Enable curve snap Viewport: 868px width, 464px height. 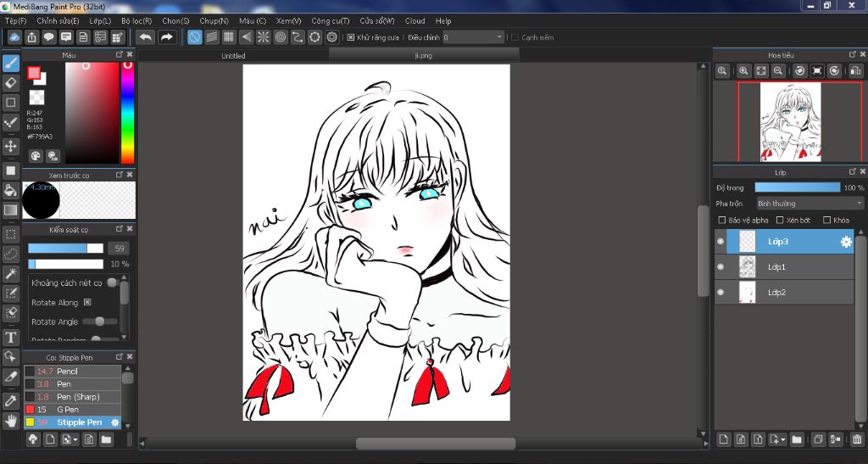298,37
